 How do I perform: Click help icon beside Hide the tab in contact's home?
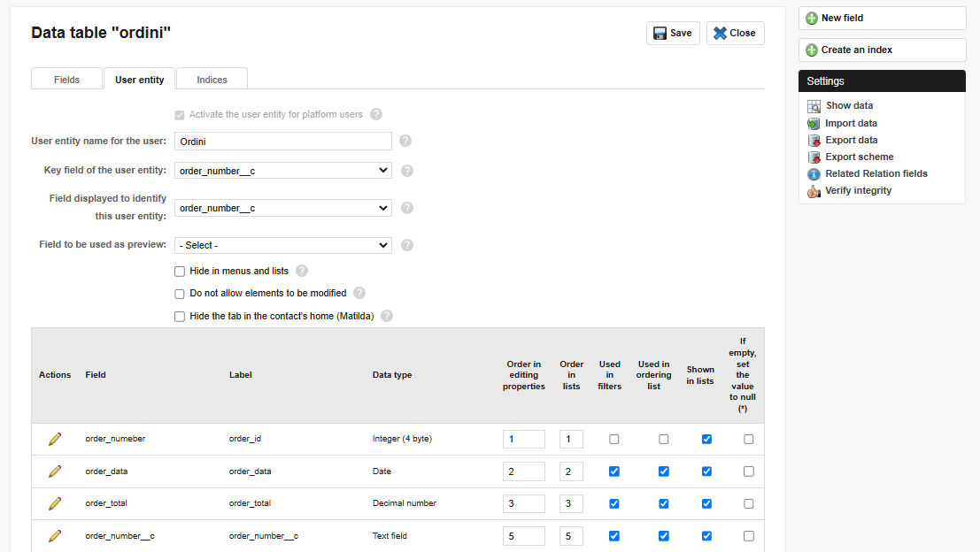point(387,316)
